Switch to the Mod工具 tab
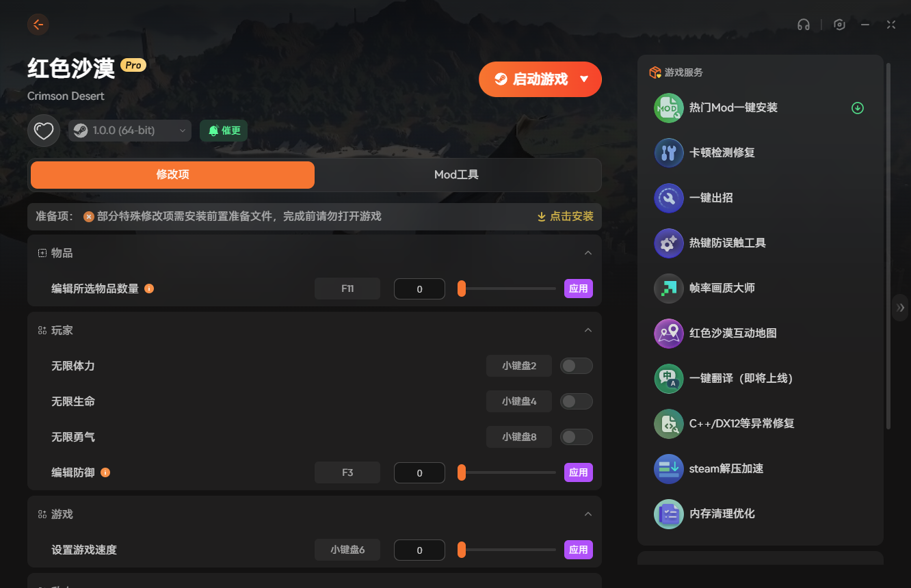 pos(456,175)
